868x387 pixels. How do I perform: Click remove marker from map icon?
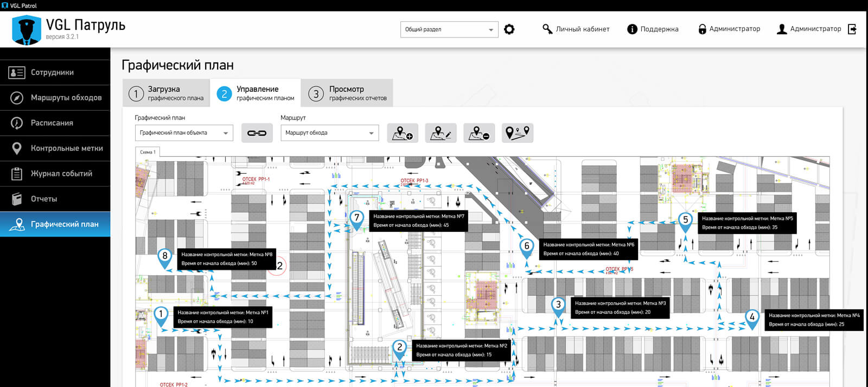click(479, 133)
